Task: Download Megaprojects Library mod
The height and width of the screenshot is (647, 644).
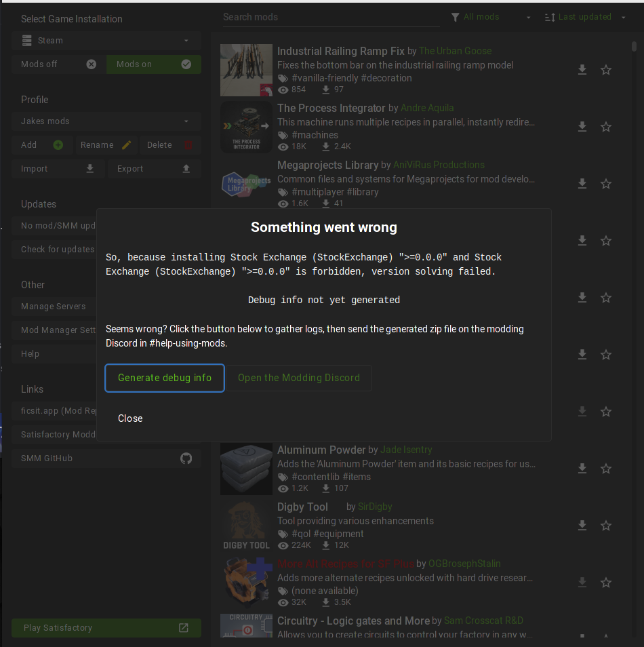Action: 582,184
